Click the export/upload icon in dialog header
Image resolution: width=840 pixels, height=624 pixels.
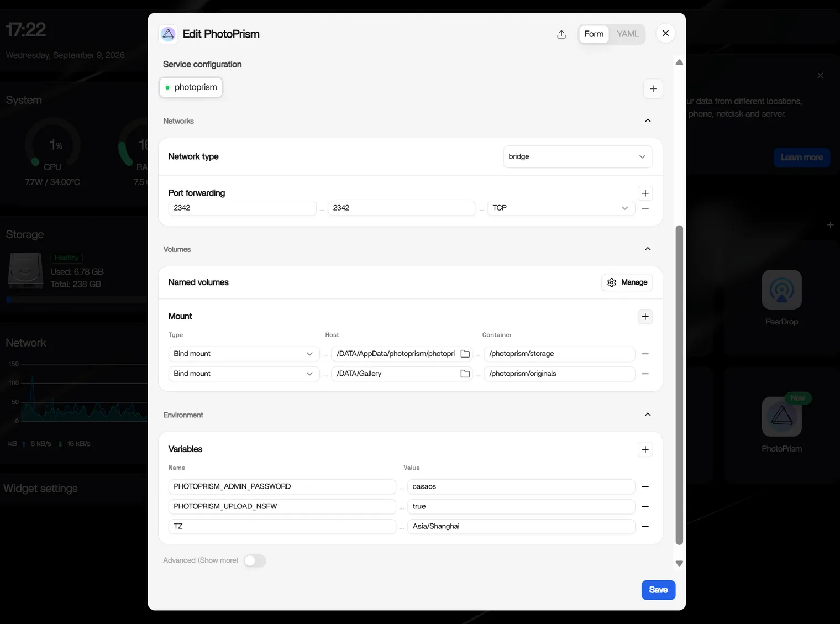click(x=561, y=34)
